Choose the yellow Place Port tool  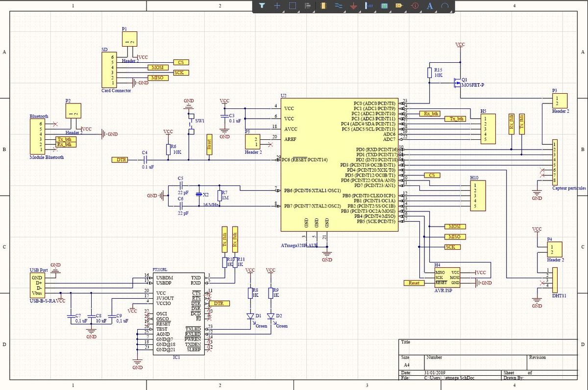pos(399,6)
